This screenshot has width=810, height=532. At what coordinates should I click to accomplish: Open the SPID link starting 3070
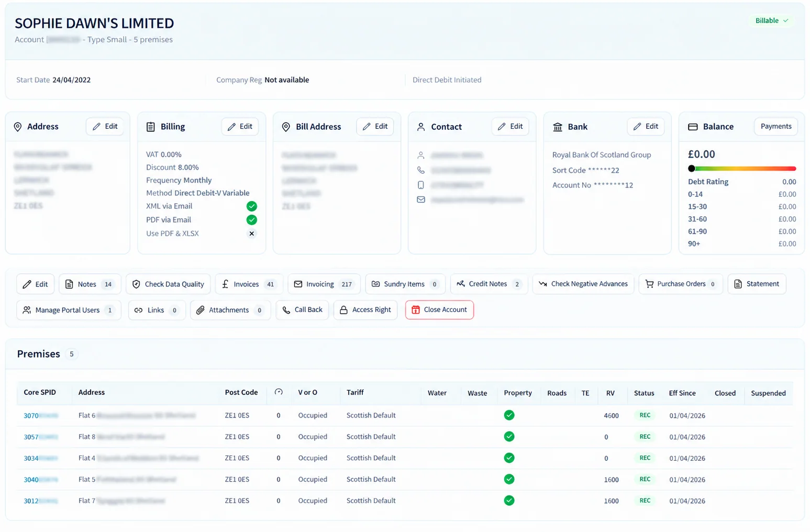coord(41,415)
